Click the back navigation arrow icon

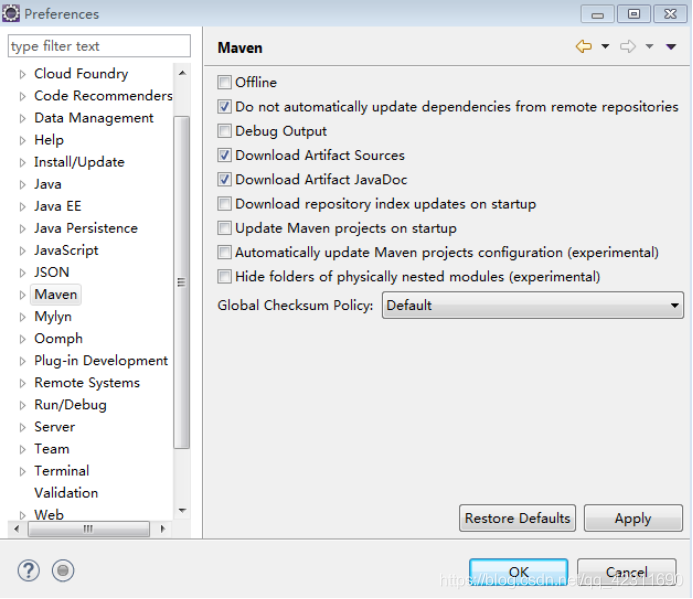tap(584, 46)
